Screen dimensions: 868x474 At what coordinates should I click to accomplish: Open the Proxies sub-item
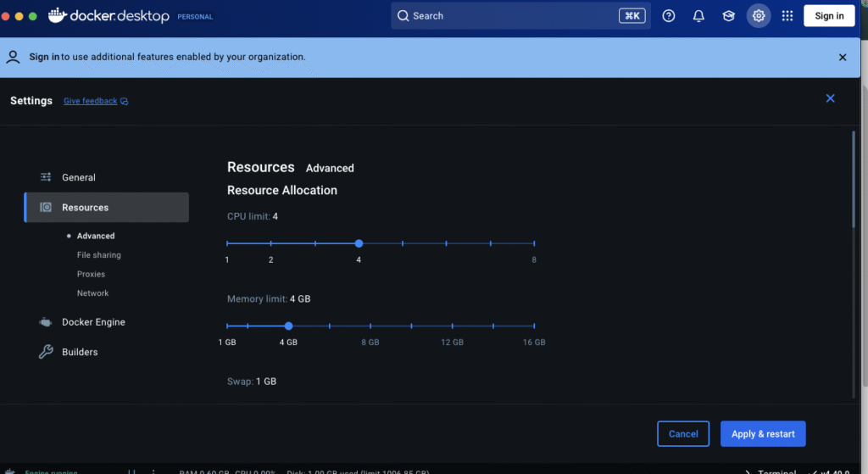pos(91,274)
